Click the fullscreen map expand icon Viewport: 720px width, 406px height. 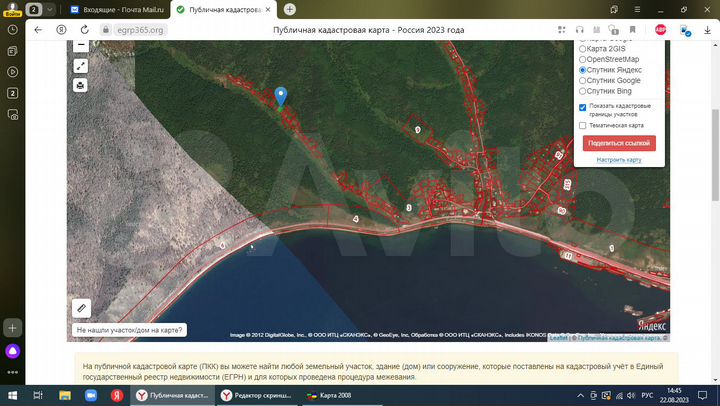81,66
